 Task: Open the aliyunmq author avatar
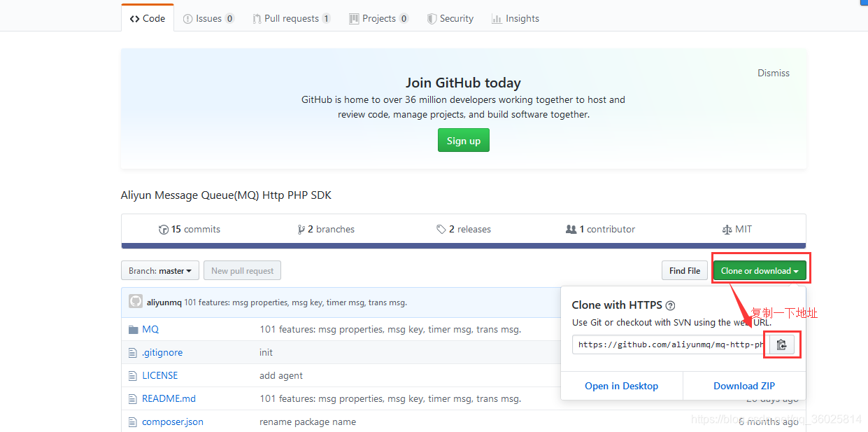point(136,302)
